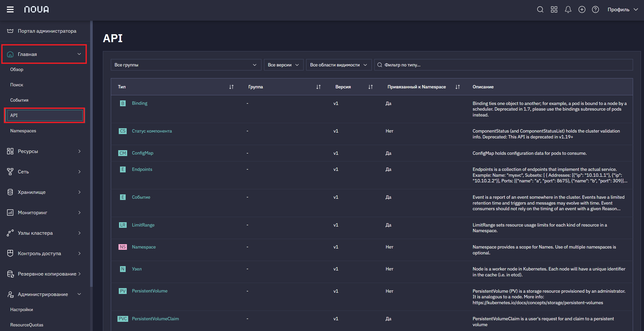Focus the Фильтр по типу search field

504,65
